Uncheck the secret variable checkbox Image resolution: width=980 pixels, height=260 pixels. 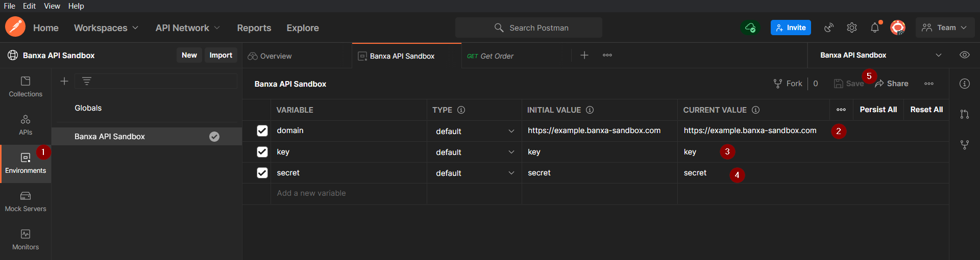pyautogui.click(x=262, y=173)
